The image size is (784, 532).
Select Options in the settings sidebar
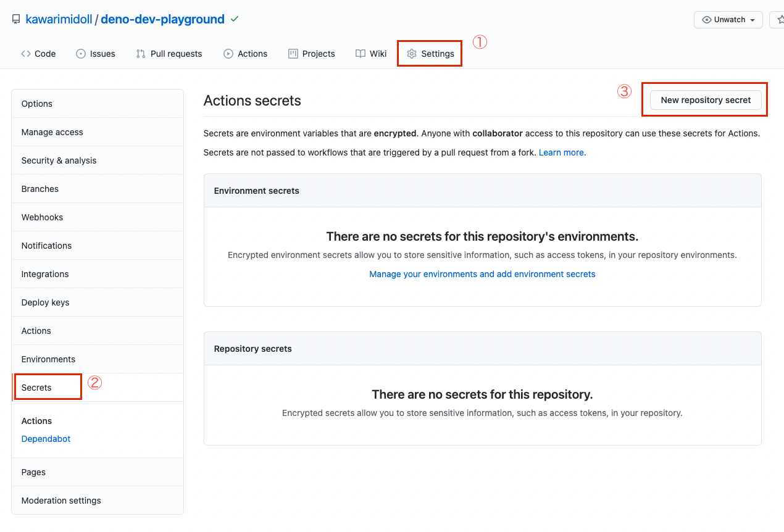pos(98,104)
